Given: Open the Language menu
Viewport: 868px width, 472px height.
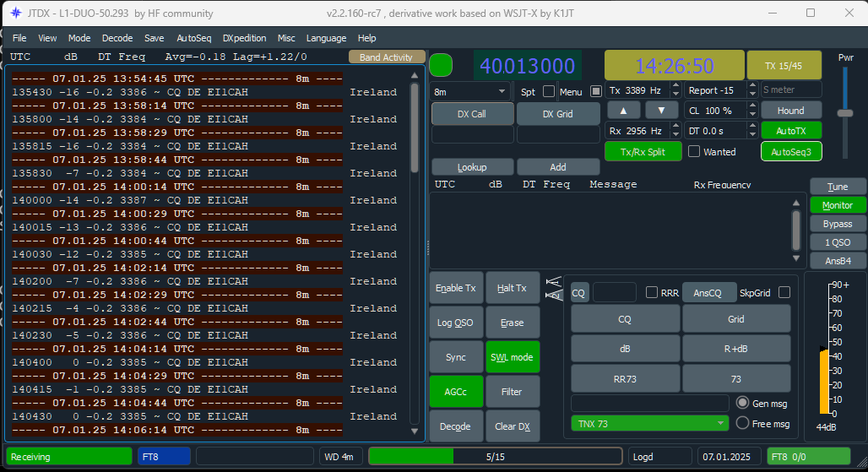Looking at the screenshot, I should click(x=326, y=38).
